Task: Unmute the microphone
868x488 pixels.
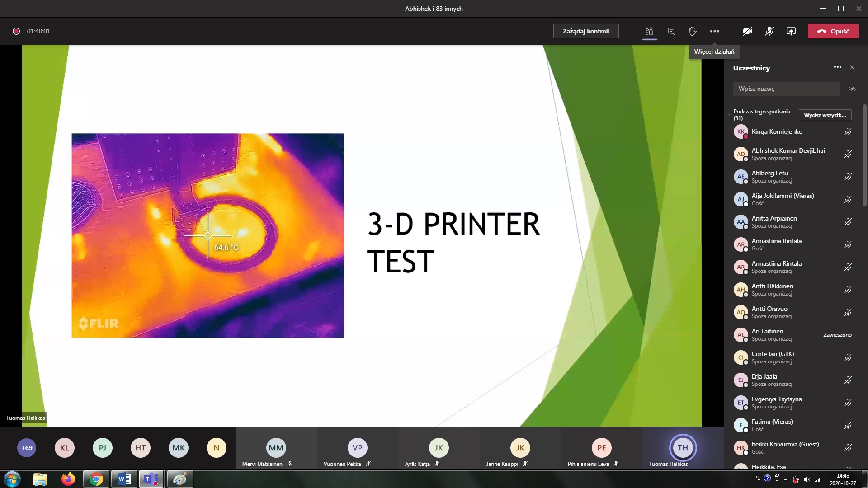Action: tap(769, 31)
